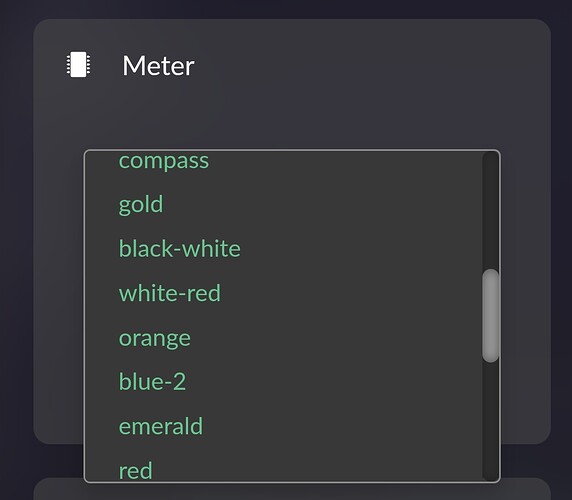Click empty Meter card area above the list
This screenshot has width=572, height=500.
pos(292,117)
